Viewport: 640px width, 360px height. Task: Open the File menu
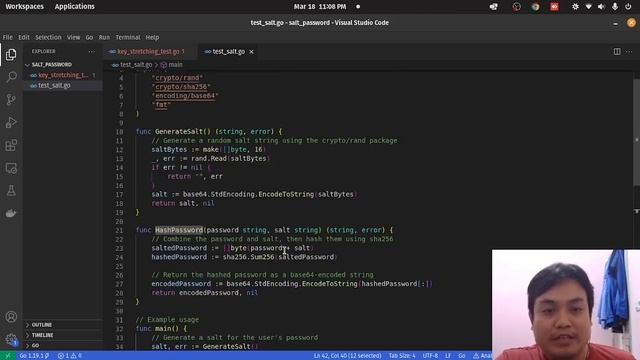click(8, 37)
